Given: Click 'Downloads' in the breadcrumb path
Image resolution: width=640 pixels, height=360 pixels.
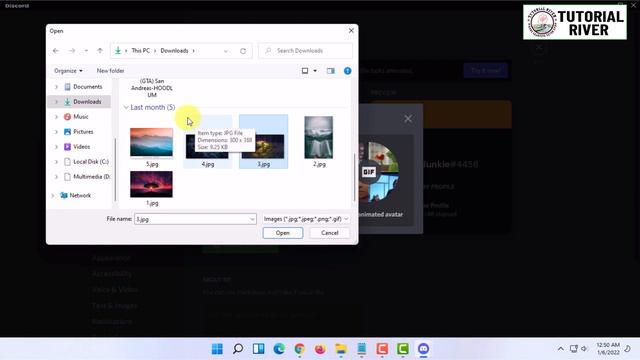Looking at the screenshot, I should 174,51.
